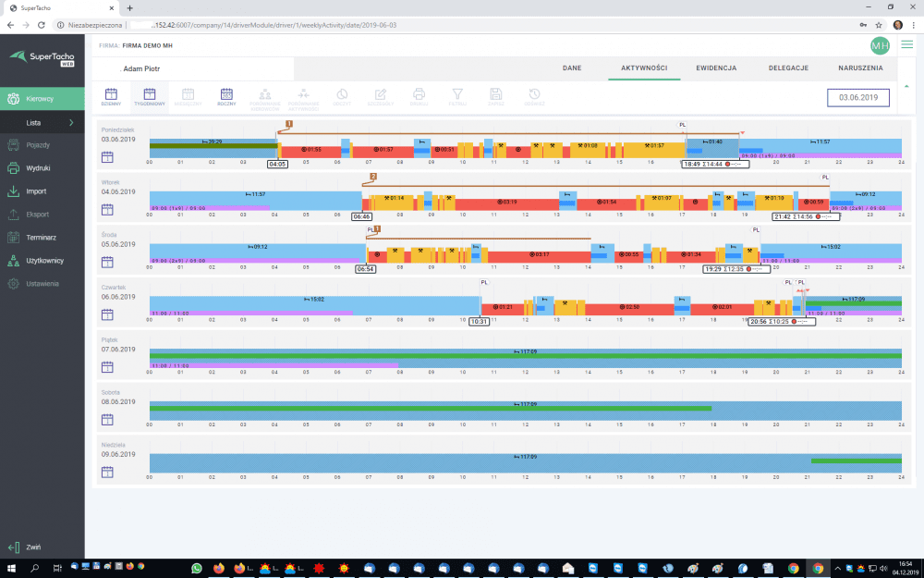924x578 pixels.
Task: Open Import from the sidebar
Action: pyautogui.click(x=35, y=191)
